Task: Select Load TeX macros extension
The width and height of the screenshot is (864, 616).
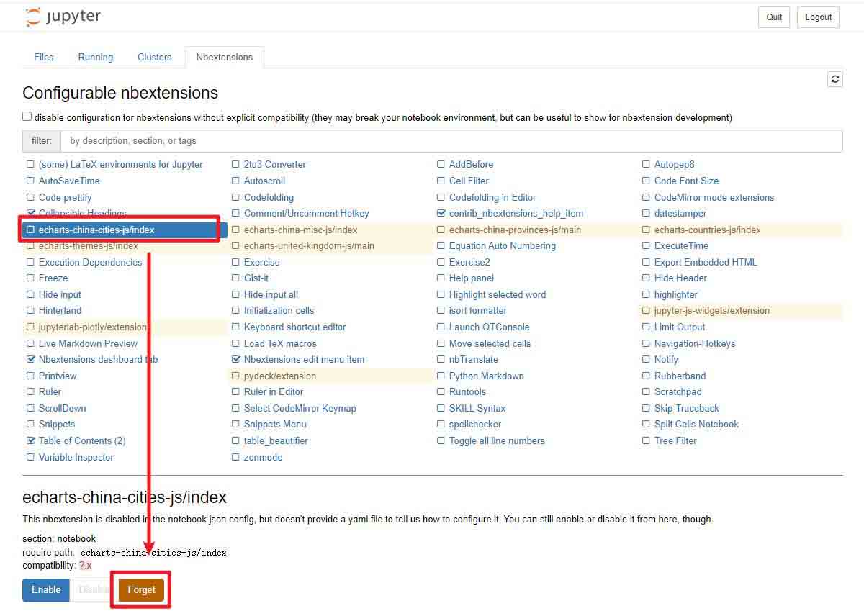Action: point(280,343)
